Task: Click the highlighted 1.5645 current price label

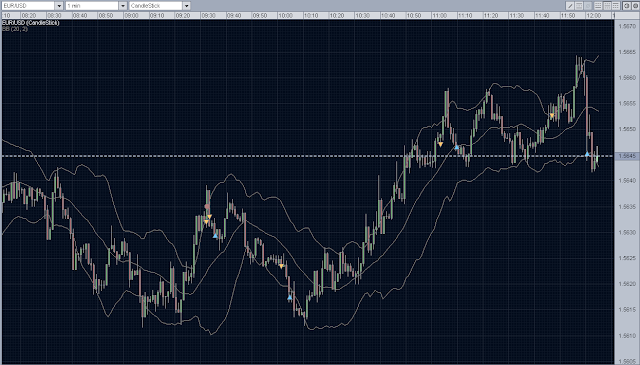Action: [627, 156]
